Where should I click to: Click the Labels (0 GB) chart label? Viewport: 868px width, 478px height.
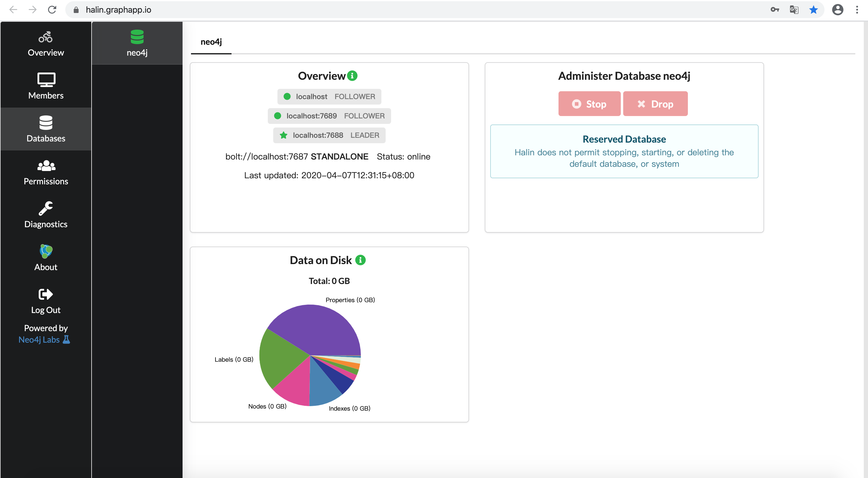point(234,360)
